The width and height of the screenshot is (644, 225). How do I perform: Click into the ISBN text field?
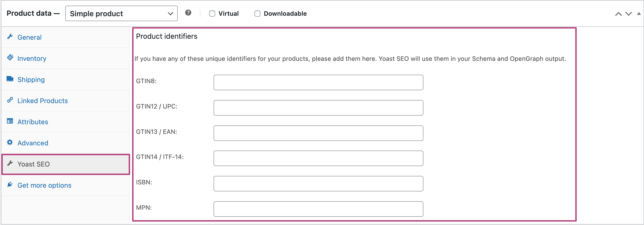pyautogui.click(x=318, y=184)
